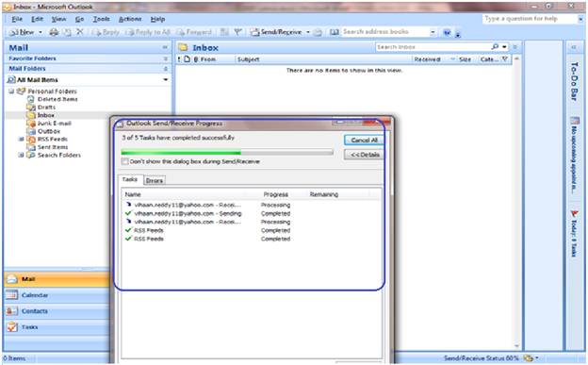The width and height of the screenshot is (588, 365).
Task: Collapse the Mail navigation pane
Action: [x=165, y=47]
